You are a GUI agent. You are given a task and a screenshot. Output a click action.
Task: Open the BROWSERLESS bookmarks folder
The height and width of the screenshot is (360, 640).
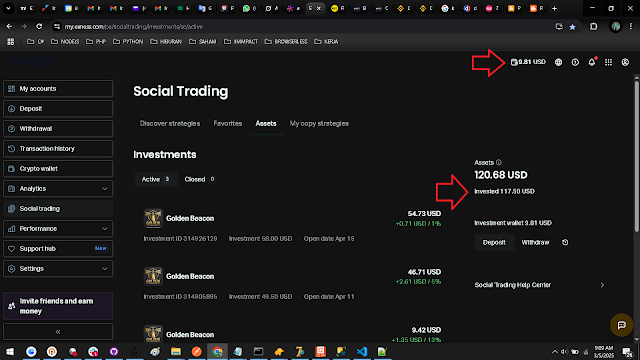tap(286, 42)
